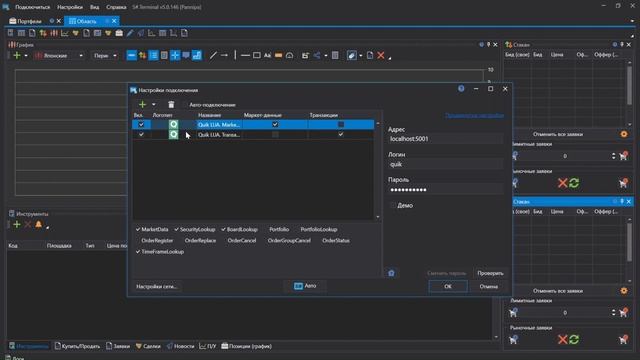The height and width of the screenshot is (360, 640).
Task: Click the green refresh icon in the unhighlighted Стакан panel
Action: pyautogui.click(x=574, y=183)
